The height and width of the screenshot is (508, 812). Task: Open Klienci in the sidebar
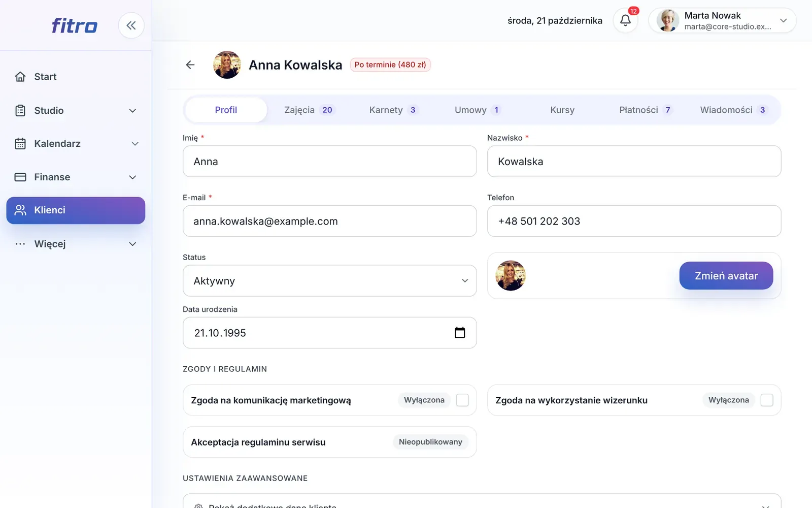pyautogui.click(x=76, y=210)
